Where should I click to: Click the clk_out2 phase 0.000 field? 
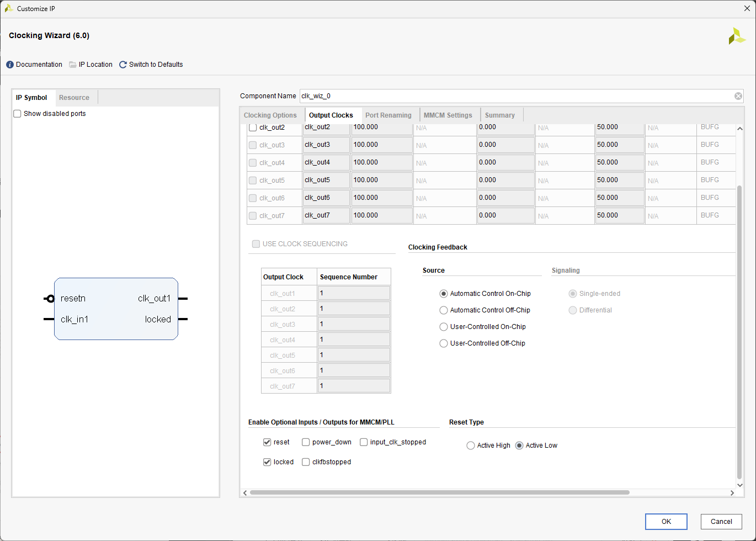tap(505, 128)
